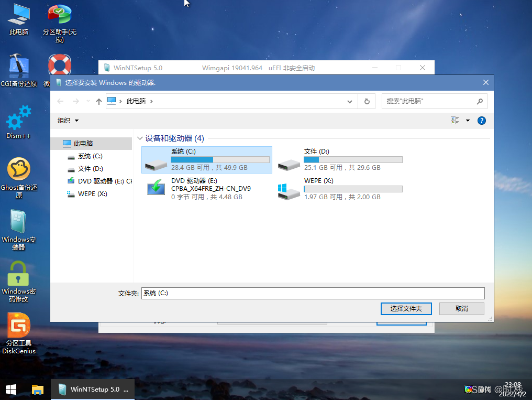Select 系统 (C:) drive tile

(x=207, y=159)
